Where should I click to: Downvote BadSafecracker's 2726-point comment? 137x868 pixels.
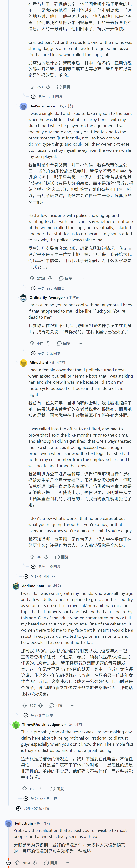[x=50, y=278]
